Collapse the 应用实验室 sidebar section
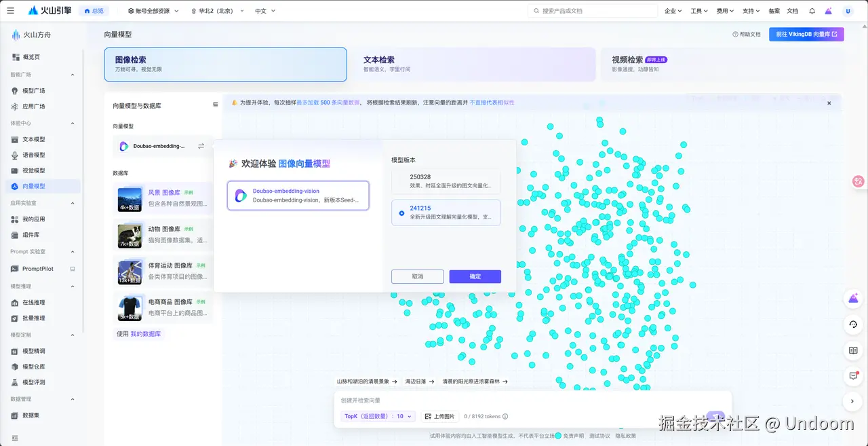868x446 pixels. (73, 203)
